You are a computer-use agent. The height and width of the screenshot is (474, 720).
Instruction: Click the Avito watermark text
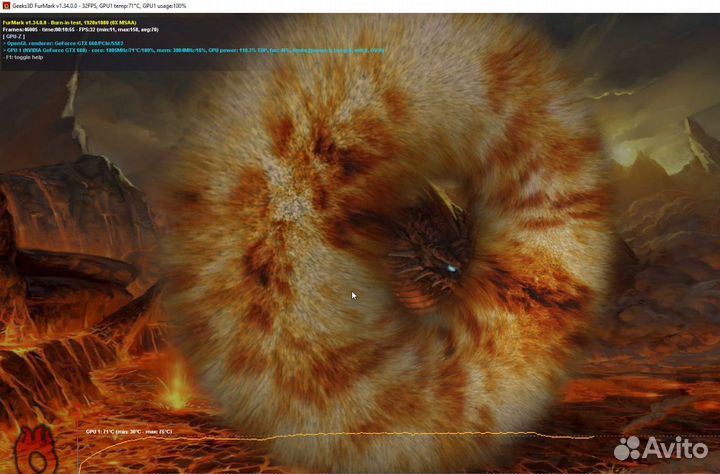point(680,448)
